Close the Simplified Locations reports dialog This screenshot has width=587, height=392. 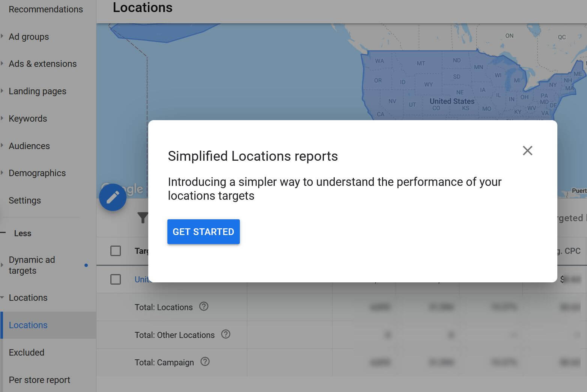click(x=527, y=151)
